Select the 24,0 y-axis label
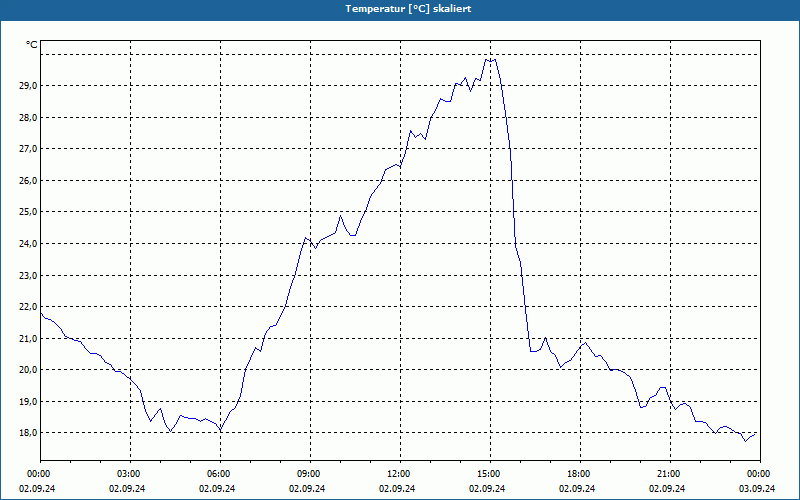The height and width of the screenshot is (500, 800). click(x=28, y=243)
